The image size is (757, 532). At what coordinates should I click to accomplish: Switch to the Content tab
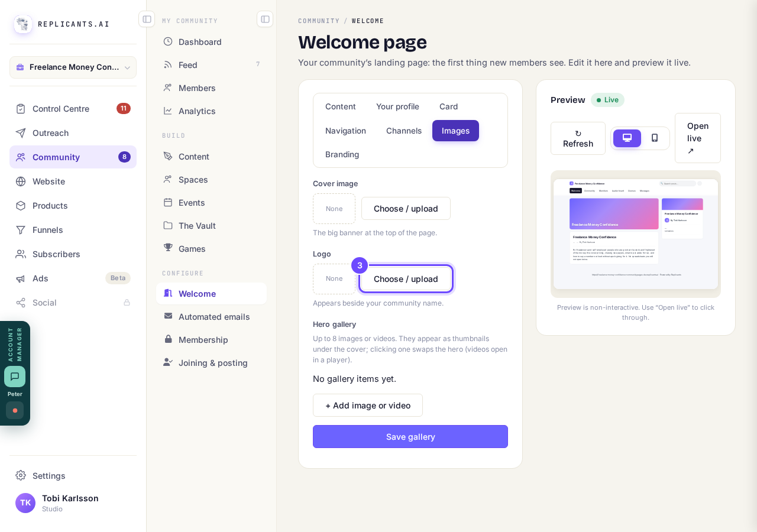pyautogui.click(x=341, y=106)
